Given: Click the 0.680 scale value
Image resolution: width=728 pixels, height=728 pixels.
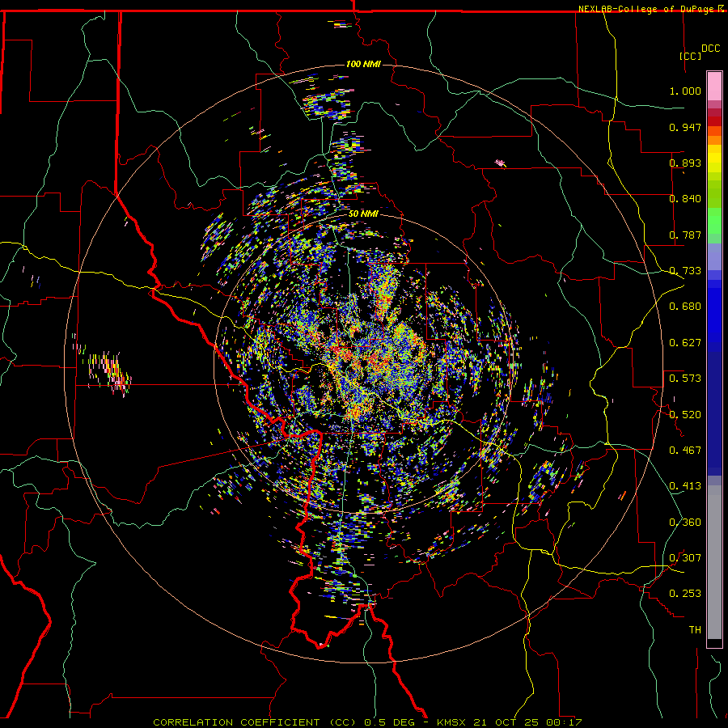Looking at the screenshot, I should [x=685, y=307].
